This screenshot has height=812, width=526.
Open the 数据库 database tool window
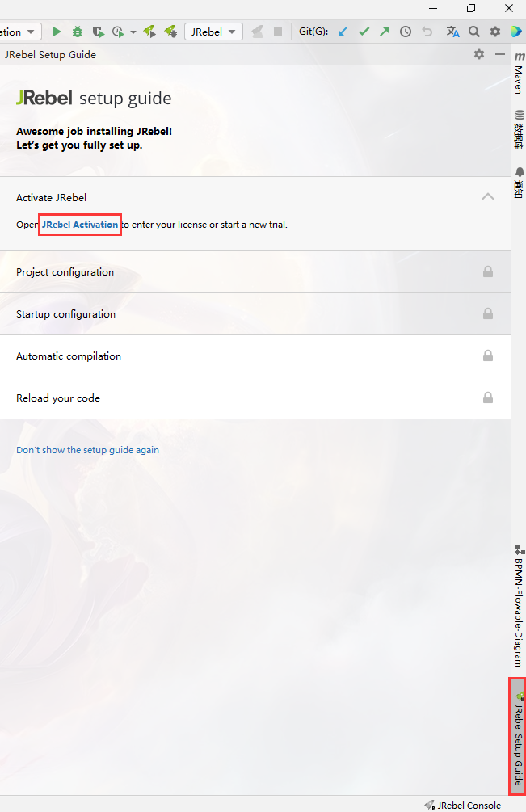tap(519, 129)
